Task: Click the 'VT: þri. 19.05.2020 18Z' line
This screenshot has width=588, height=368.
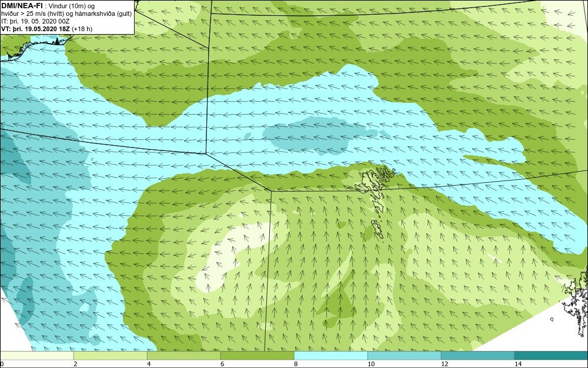Action: (x=46, y=29)
